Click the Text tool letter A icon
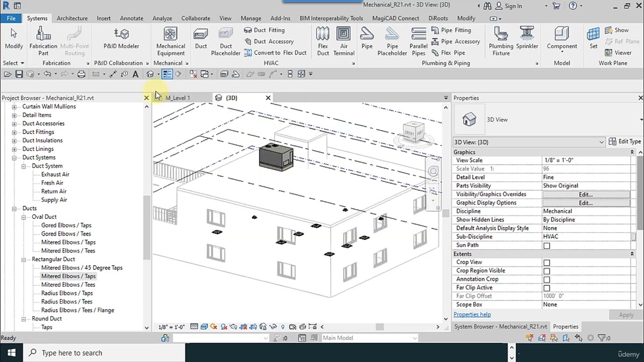Screen dimensions: 644x362 (x=135, y=74)
